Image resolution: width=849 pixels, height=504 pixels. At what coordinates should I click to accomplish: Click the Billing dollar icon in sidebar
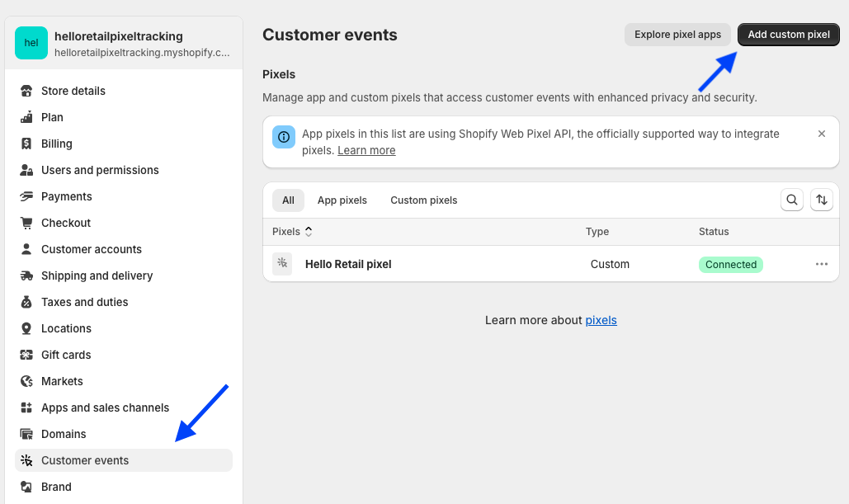click(x=26, y=144)
